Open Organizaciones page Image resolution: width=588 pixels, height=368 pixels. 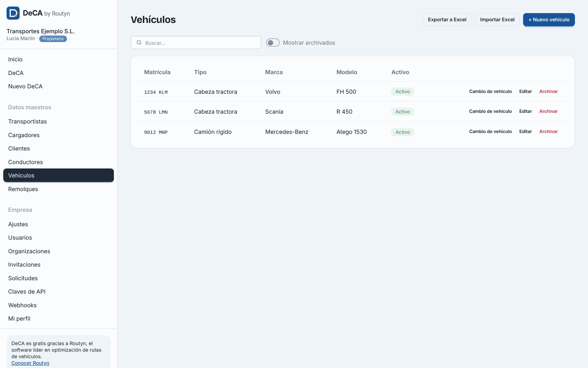tap(59, 251)
